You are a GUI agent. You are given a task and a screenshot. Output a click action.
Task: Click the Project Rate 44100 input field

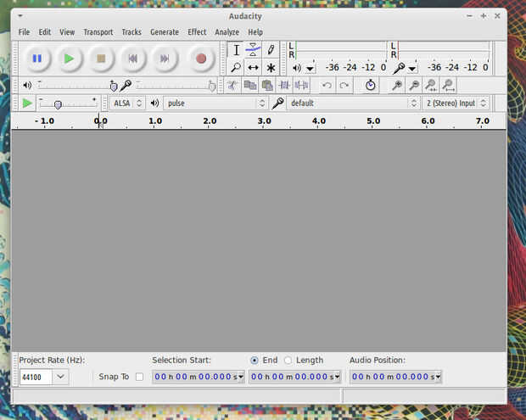click(x=36, y=377)
